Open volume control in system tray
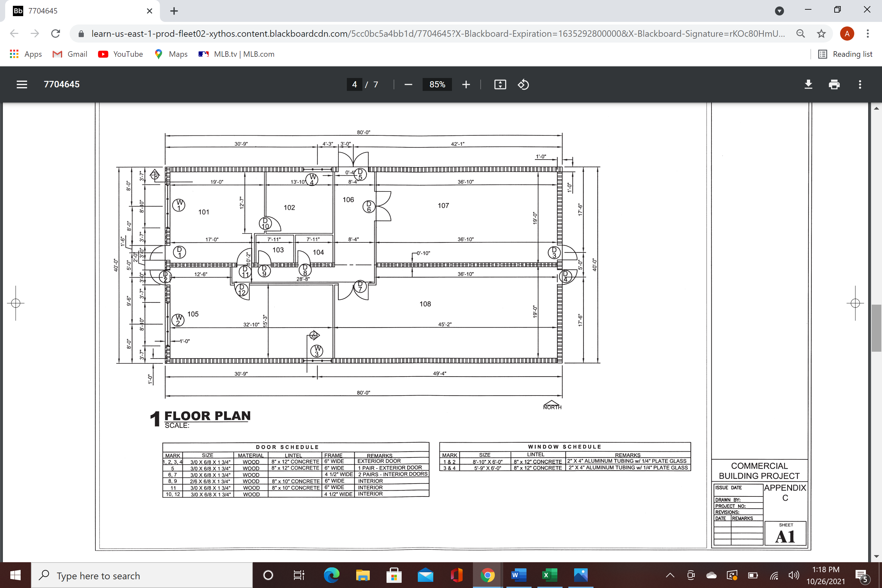882x588 pixels. coord(793,575)
